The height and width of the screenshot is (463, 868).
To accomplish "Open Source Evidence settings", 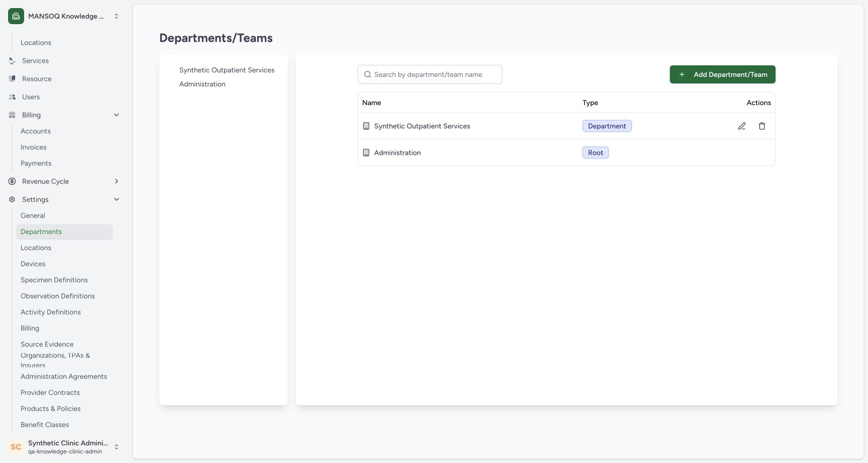I will [47, 344].
